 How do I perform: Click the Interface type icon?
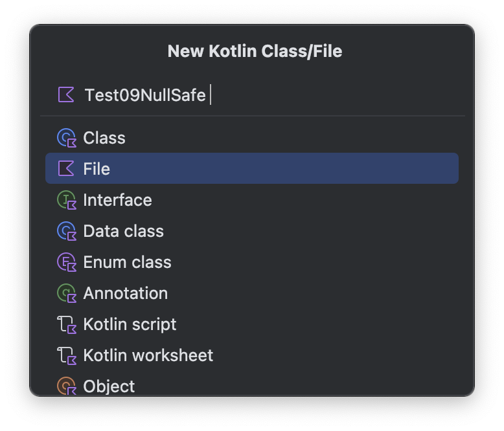tap(67, 200)
